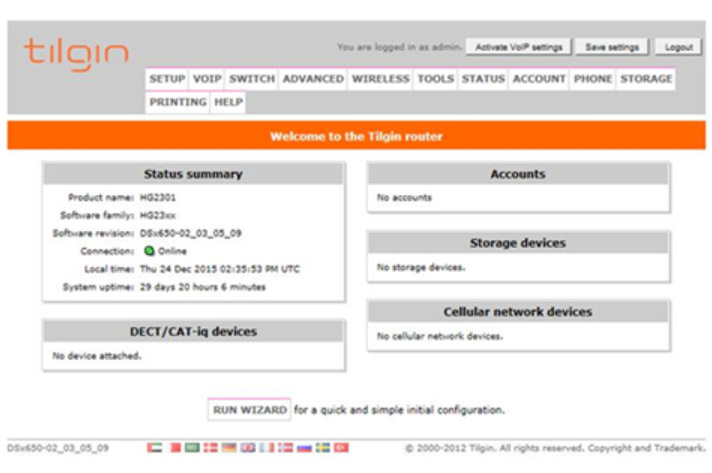Select the Norway flag language
The height and width of the screenshot is (473, 712).
[285, 448]
